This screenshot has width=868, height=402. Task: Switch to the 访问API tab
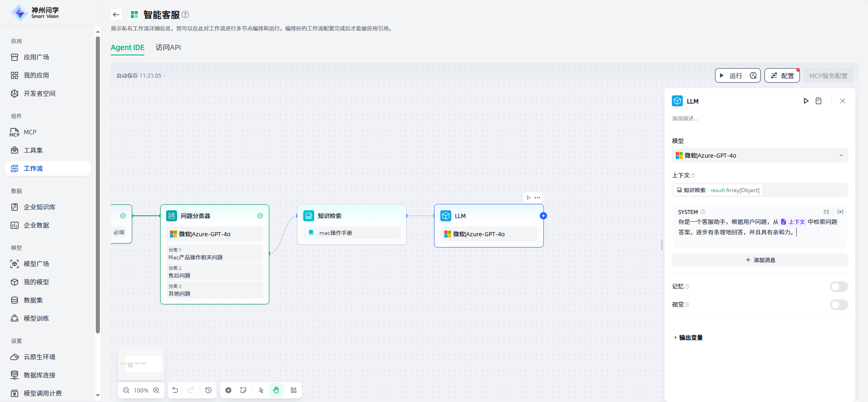pyautogui.click(x=168, y=47)
